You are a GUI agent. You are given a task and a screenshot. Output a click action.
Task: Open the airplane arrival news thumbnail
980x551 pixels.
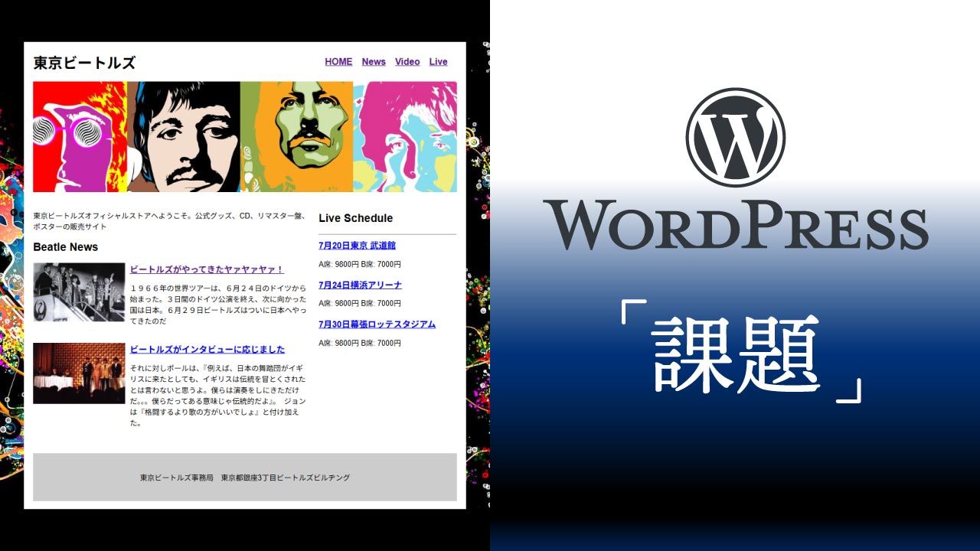click(x=79, y=292)
